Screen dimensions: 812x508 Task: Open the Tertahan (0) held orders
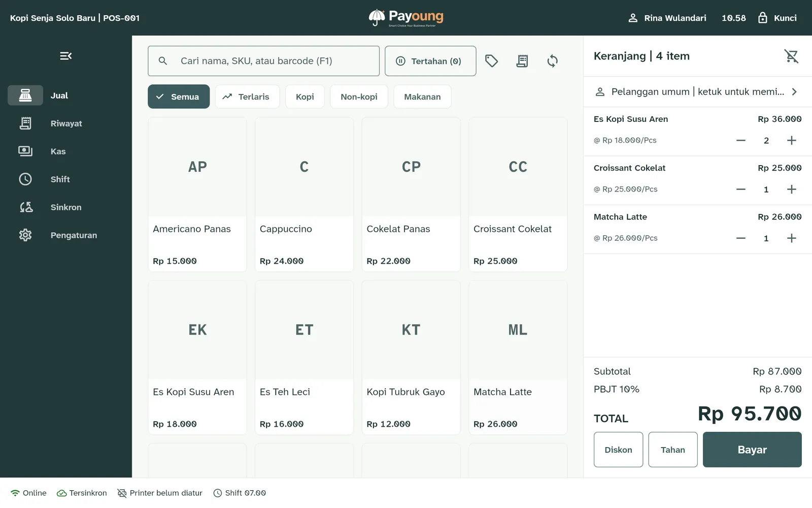click(x=430, y=61)
